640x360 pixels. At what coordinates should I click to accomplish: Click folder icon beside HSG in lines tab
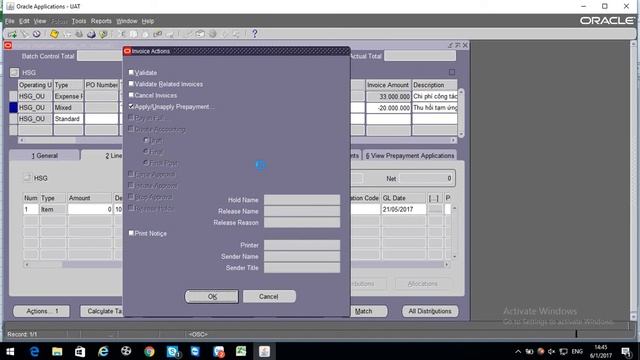tap(27, 178)
